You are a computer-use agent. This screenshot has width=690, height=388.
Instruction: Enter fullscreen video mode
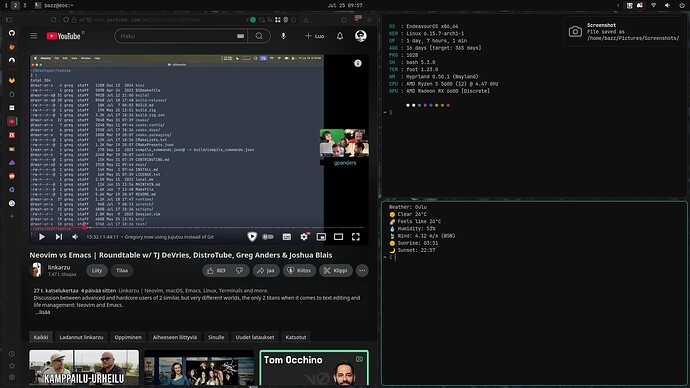click(356, 237)
